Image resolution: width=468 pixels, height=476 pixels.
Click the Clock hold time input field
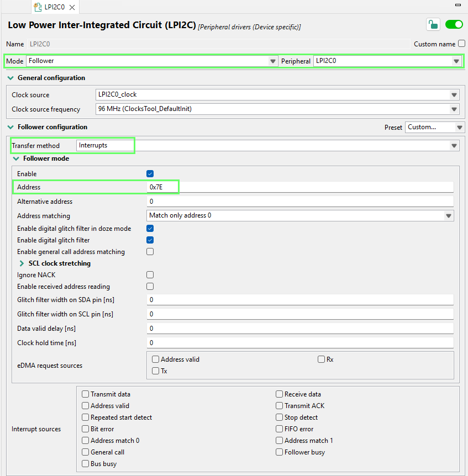point(300,342)
